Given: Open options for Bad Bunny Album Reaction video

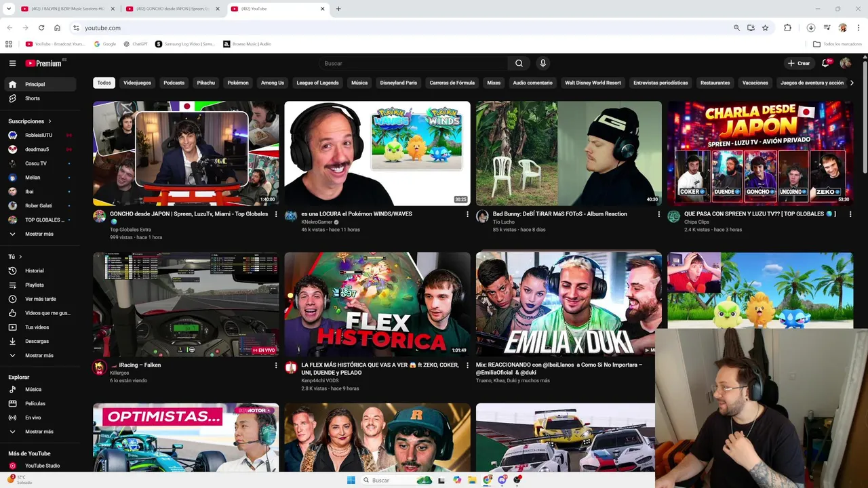Looking at the screenshot, I should coord(658,214).
